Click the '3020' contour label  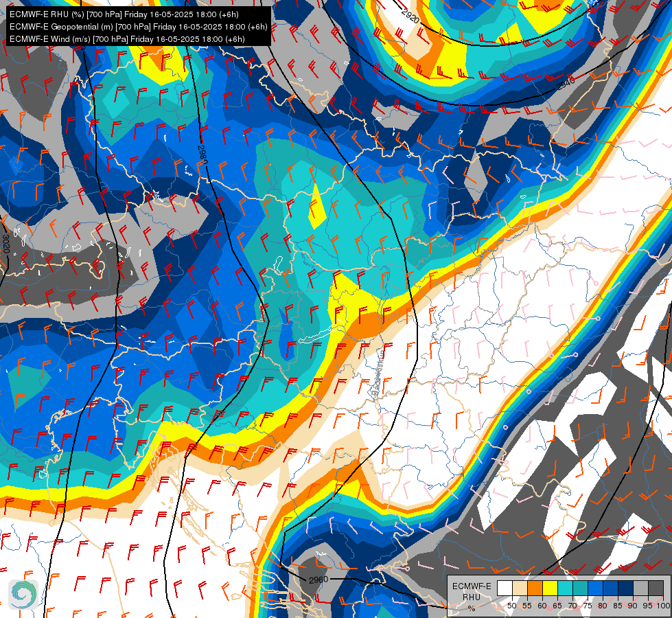click(x=5, y=244)
